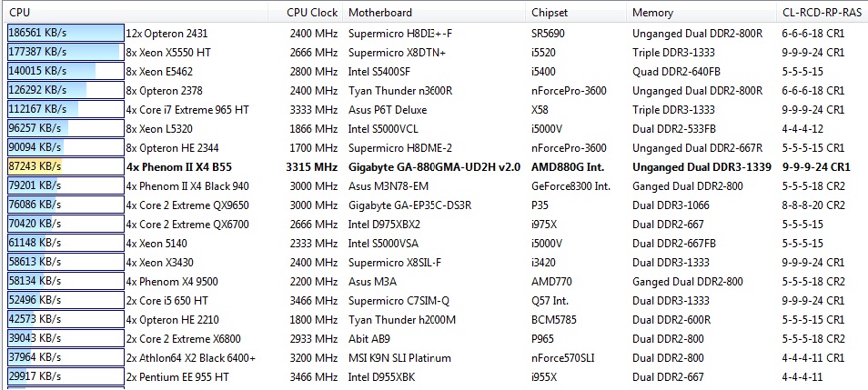The width and height of the screenshot is (868, 390).
Task: Click the Gigabyte GA-880GMA-UD2H v2.0 motherboard cell
Action: [x=434, y=166]
